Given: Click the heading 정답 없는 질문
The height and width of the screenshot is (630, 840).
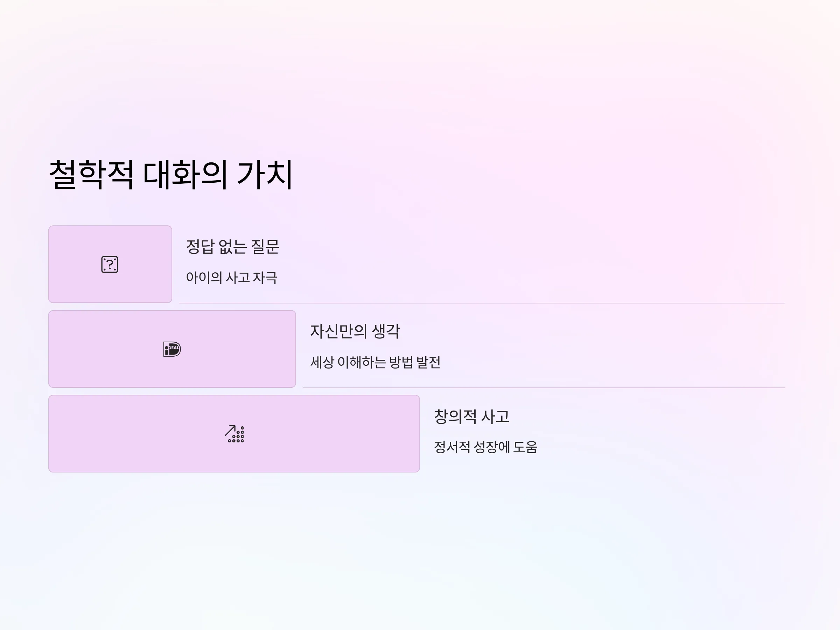Looking at the screenshot, I should coord(233,247).
